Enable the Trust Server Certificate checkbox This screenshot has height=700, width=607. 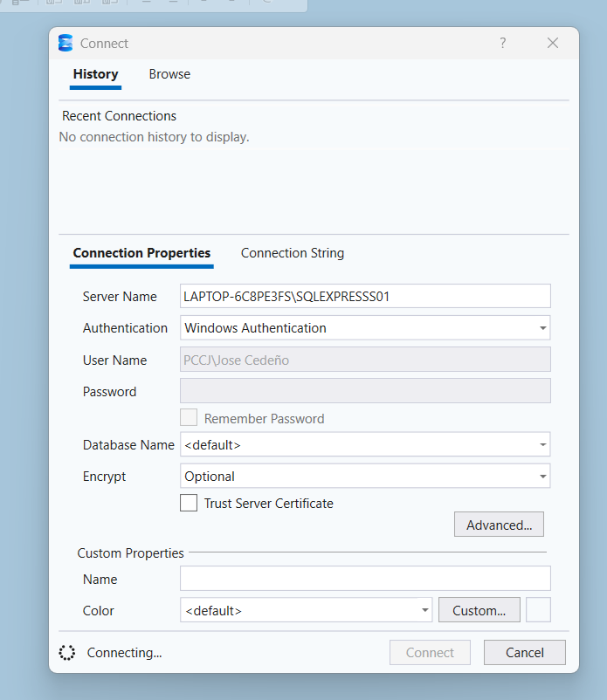tap(189, 503)
